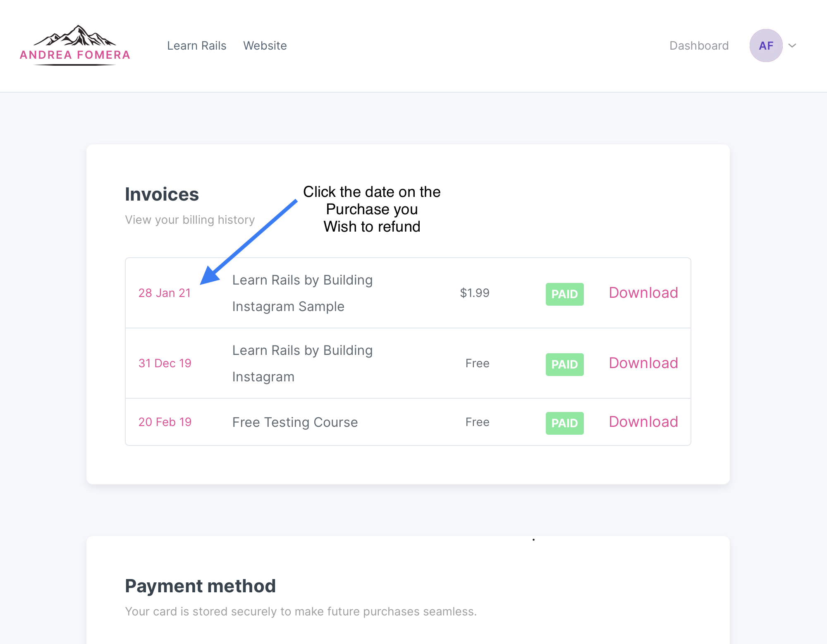This screenshot has height=644, width=827.
Task: Click the 28 Jan 21 invoice date
Action: tap(165, 293)
